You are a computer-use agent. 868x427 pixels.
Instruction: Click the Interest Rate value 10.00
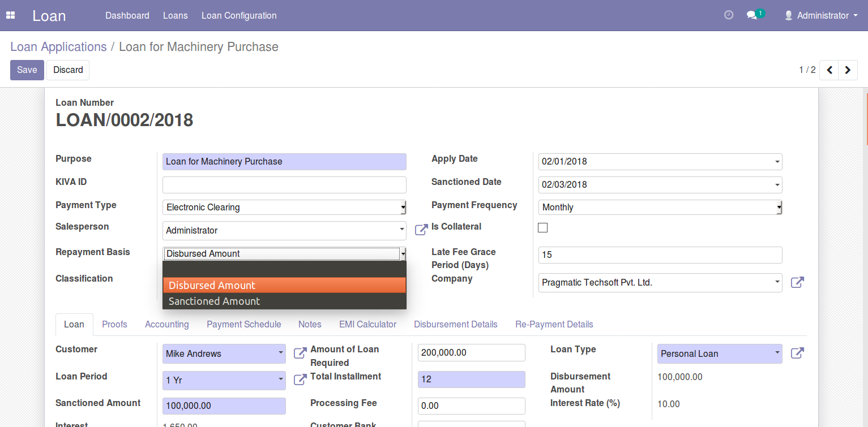(669, 404)
